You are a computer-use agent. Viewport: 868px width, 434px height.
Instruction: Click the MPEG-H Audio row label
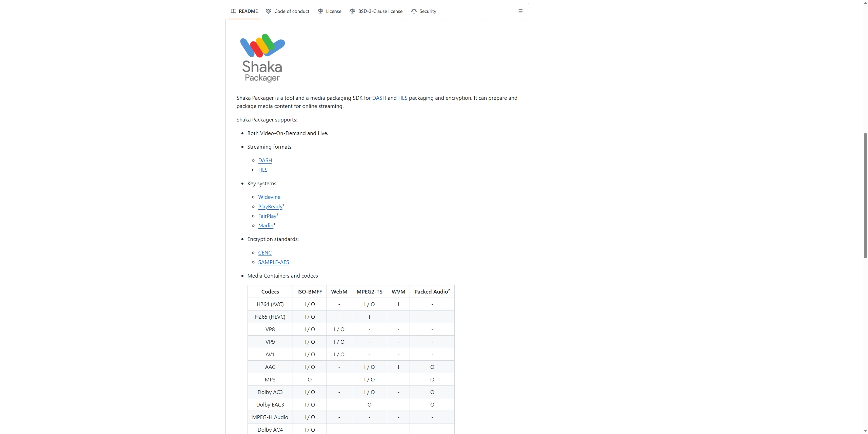tap(270, 417)
